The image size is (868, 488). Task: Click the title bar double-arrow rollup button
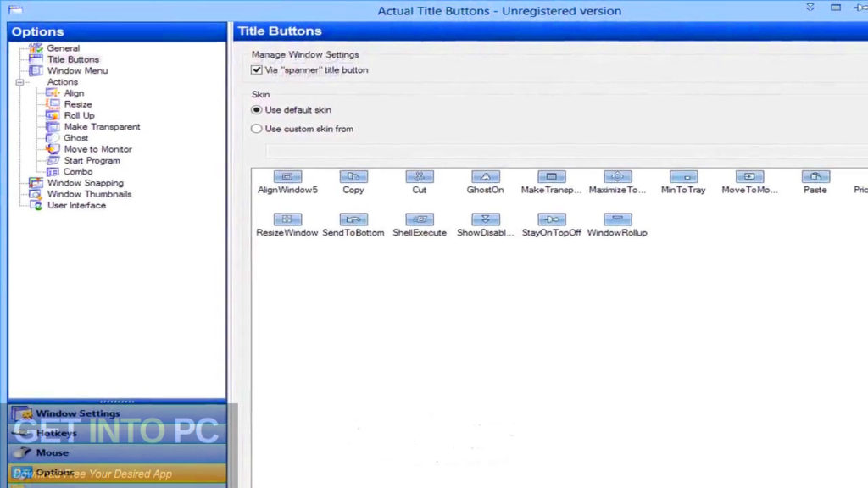point(810,8)
